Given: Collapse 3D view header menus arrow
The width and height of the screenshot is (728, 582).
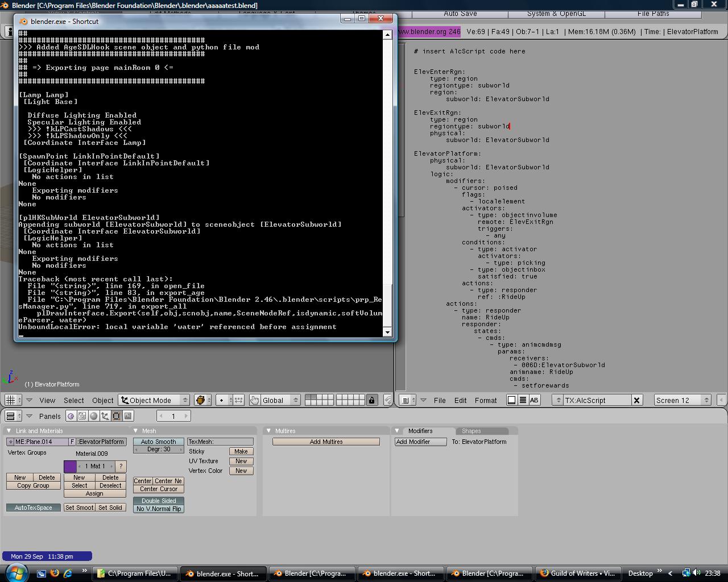Looking at the screenshot, I should click(x=30, y=400).
